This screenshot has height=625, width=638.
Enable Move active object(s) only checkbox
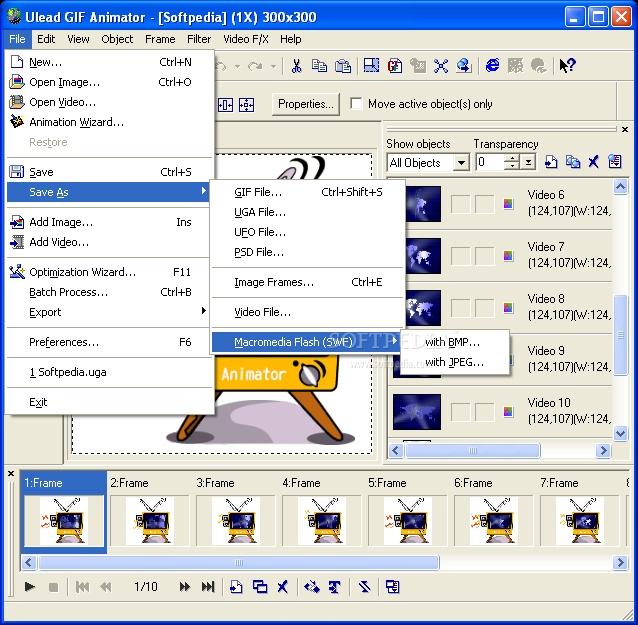click(x=356, y=103)
